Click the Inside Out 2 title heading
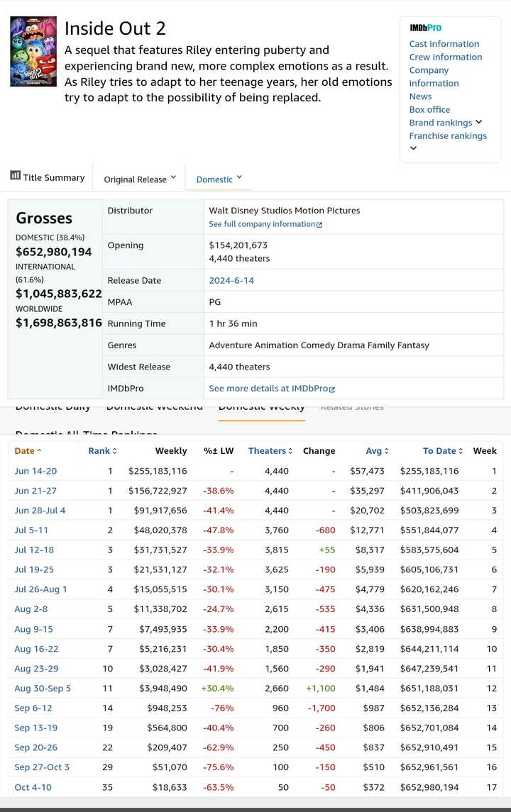511x812 pixels. pyautogui.click(x=115, y=28)
